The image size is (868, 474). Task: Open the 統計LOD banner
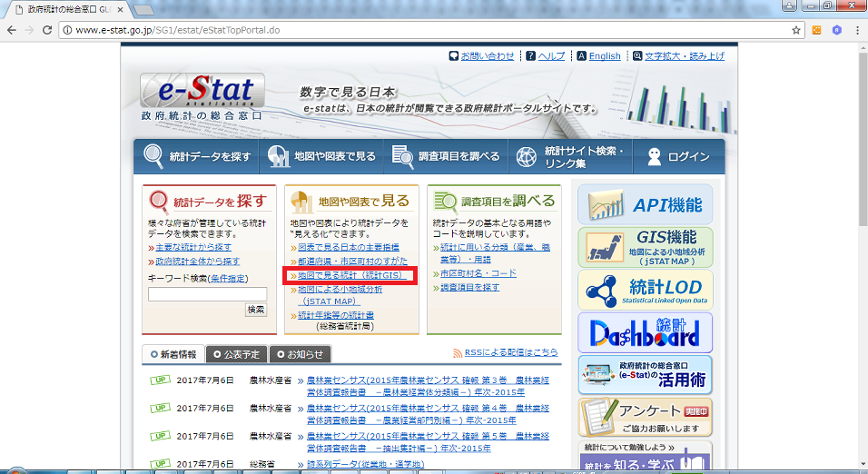point(645,290)
